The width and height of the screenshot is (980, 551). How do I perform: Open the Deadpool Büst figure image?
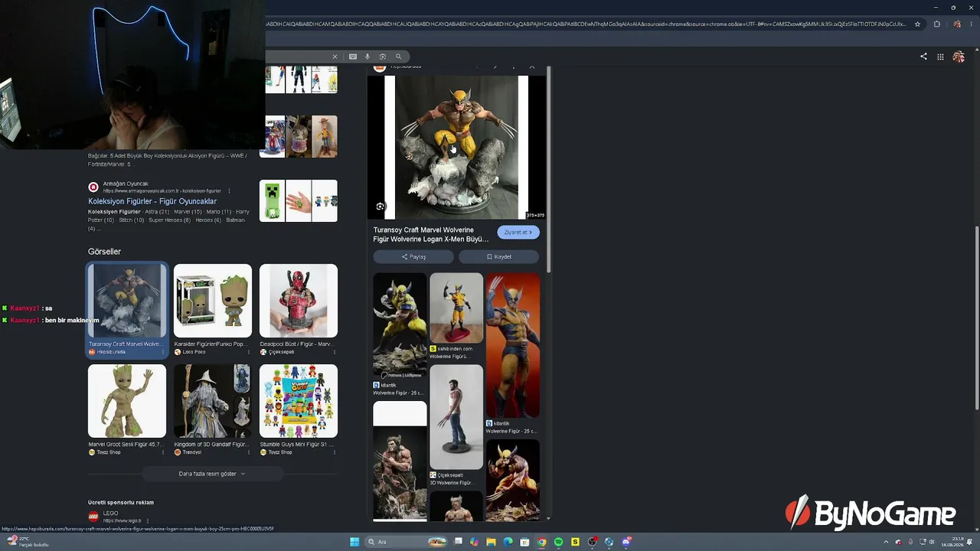[299, 302]
